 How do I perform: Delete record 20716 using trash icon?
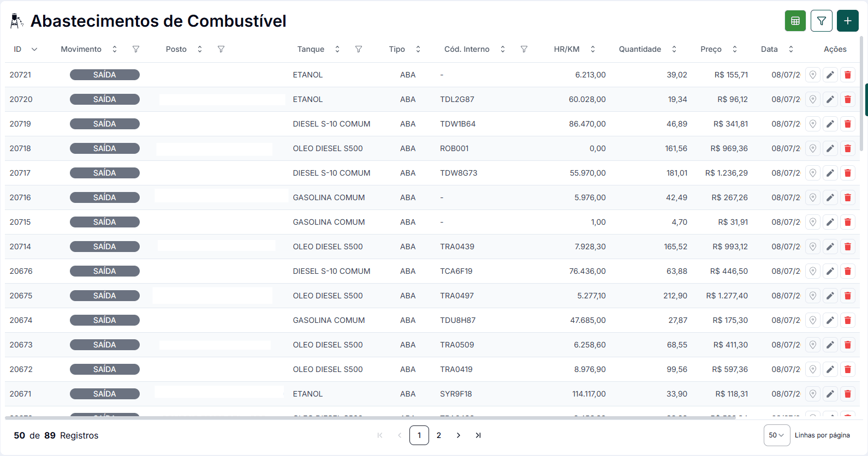pos(848,197)
